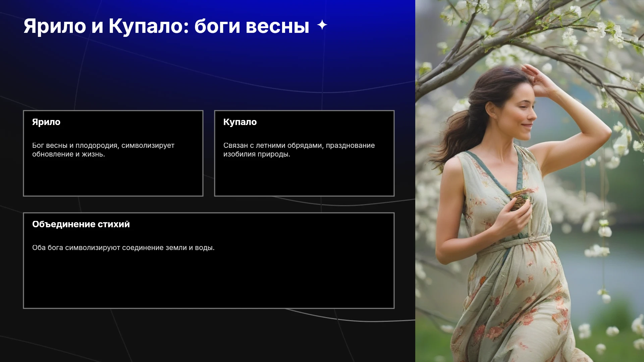This screenshot has width=644, height=362.
Task: Click the words 'боги весны' in the title
Action: (252, 26)
